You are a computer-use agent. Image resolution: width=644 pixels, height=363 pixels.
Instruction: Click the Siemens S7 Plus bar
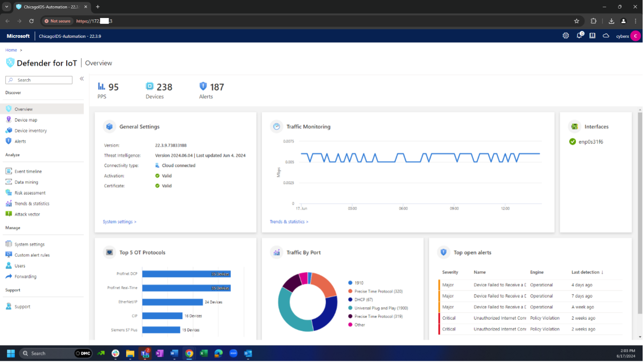(162, 330)
